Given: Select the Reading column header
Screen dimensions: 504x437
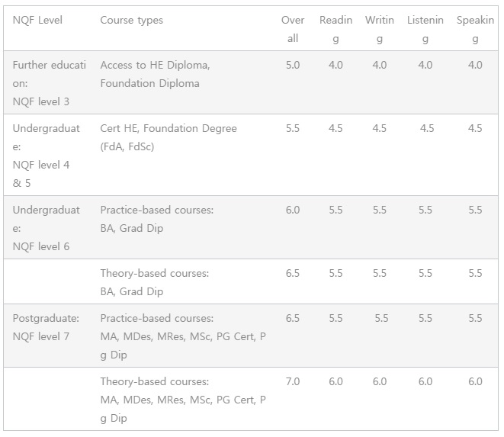Looking at the screenshot, I should click(x=335, y=29).
